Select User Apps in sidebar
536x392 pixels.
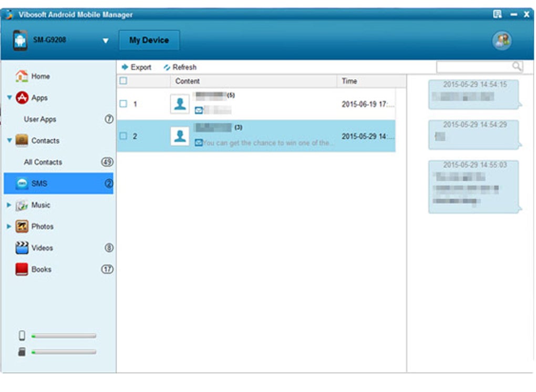[x=40, y=119]
